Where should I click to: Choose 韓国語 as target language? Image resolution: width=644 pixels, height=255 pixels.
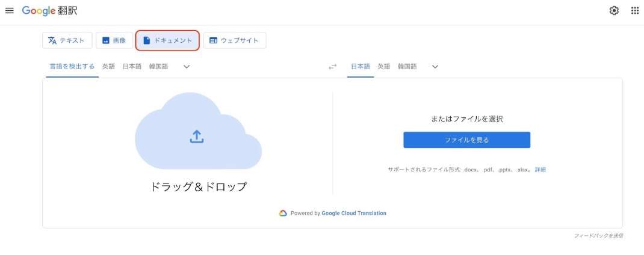[407, 67]
